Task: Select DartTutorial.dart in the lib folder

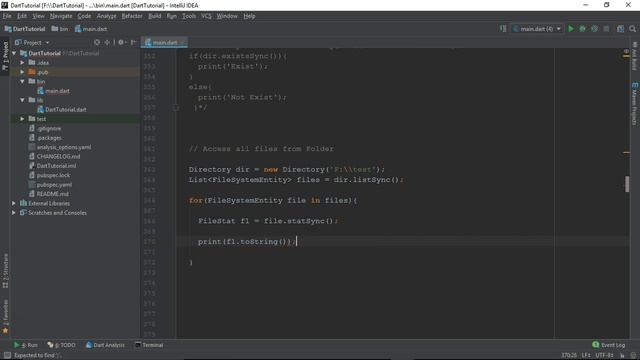Action: coord(62,109)
